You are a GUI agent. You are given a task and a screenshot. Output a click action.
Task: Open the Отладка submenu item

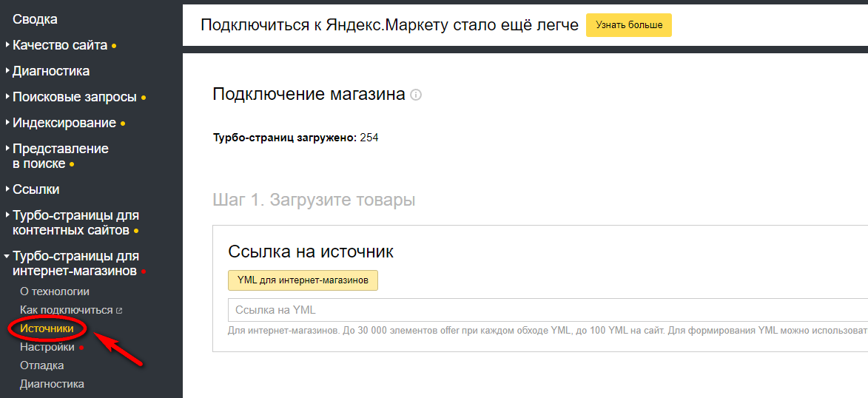[41, 365]
